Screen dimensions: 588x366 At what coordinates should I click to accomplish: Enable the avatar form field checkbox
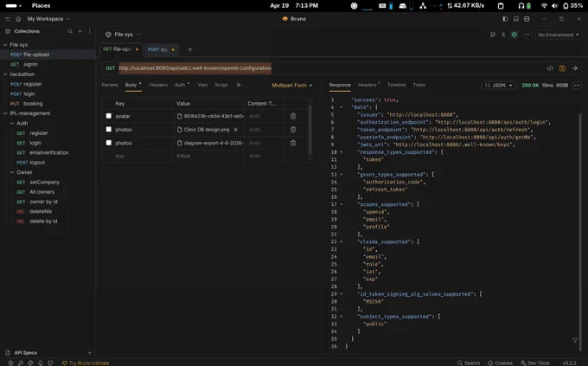click(109, 116)
